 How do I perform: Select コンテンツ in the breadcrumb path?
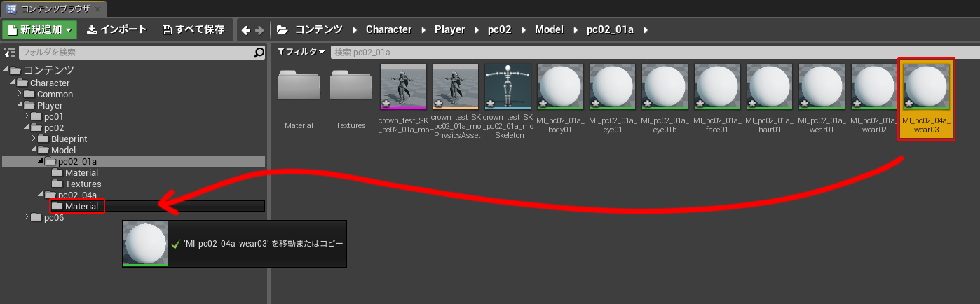point(319,29)
